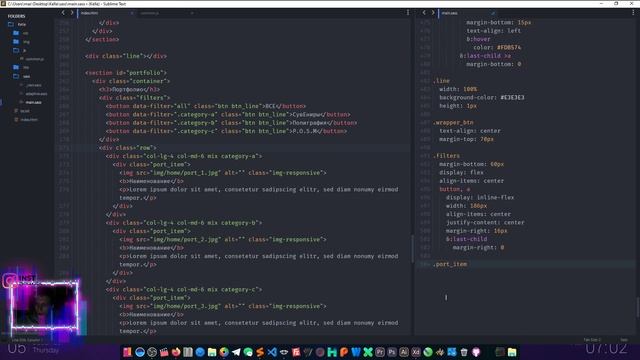Click the div class="filters" line
The height and width of the screenshot is (360, 640).
[x=134, y=98]
